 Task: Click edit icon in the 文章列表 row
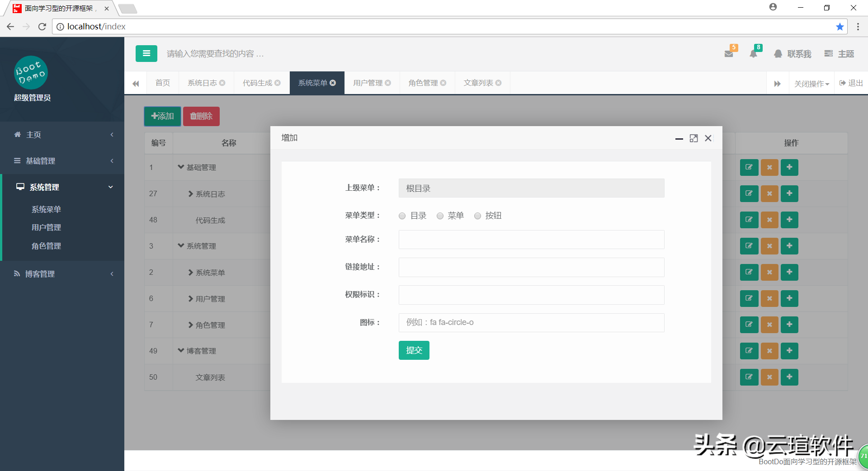[749, 377]
